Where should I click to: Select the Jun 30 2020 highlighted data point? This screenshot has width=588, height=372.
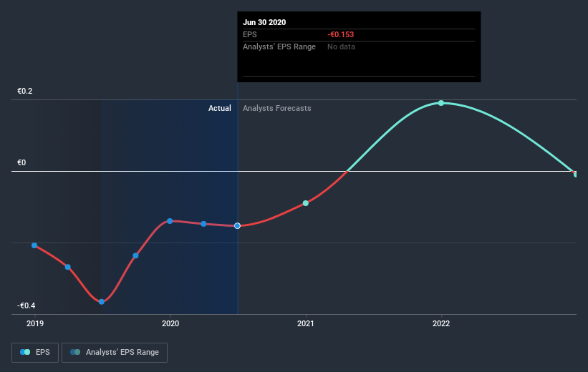point(237,226)
